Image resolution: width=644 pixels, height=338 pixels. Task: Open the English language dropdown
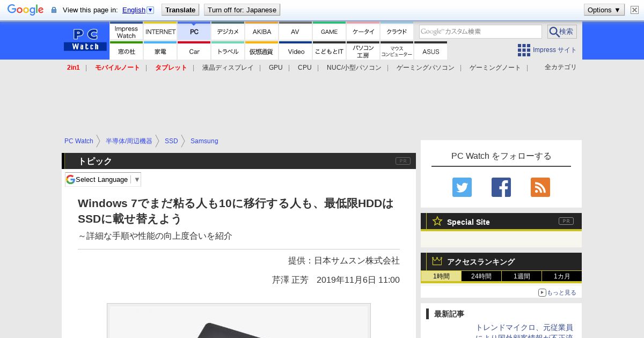point(138,10)
